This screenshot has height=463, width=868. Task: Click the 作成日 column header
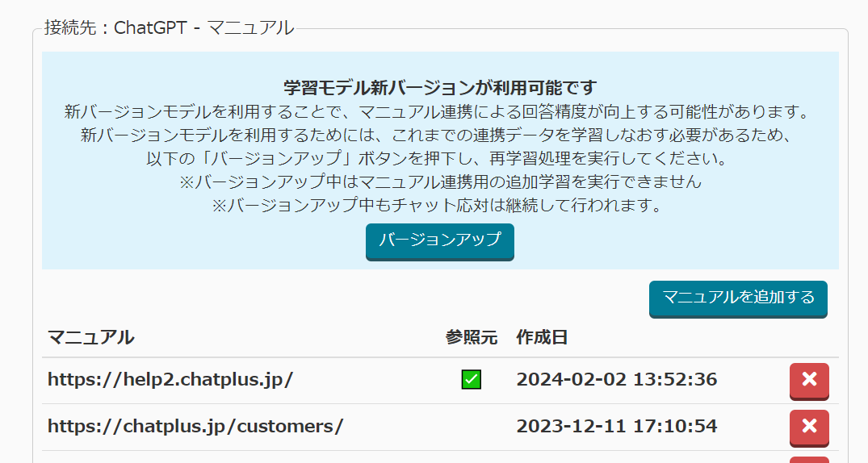coord(542,337)
